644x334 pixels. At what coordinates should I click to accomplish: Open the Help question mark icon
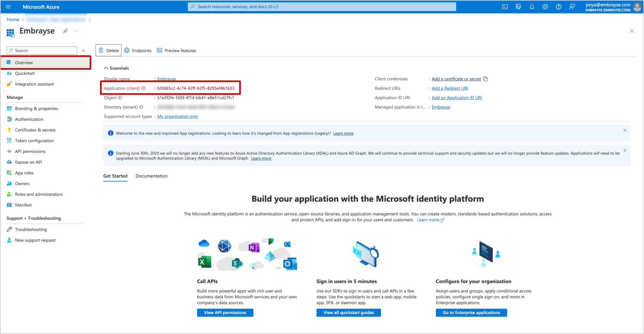point(558,7)
